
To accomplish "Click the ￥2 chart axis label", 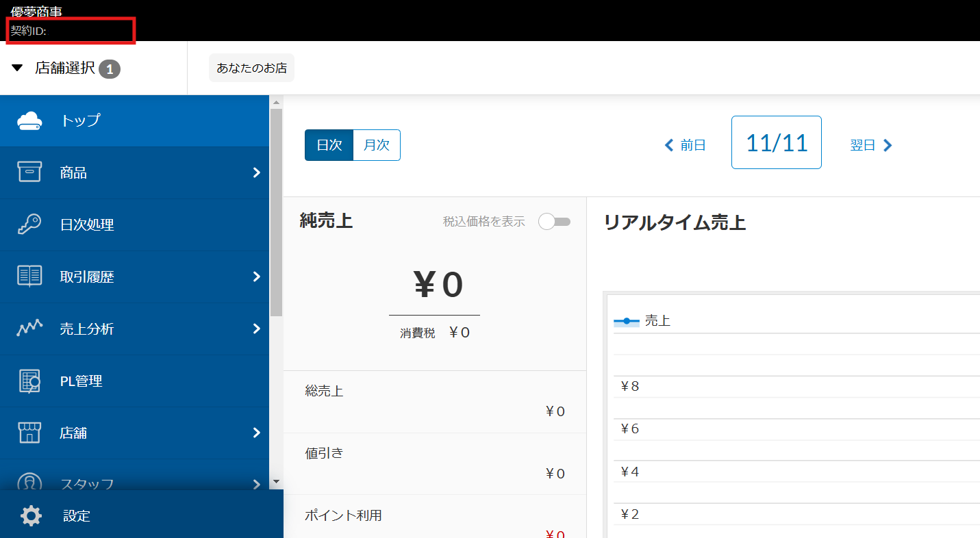I will pos(629,514).
